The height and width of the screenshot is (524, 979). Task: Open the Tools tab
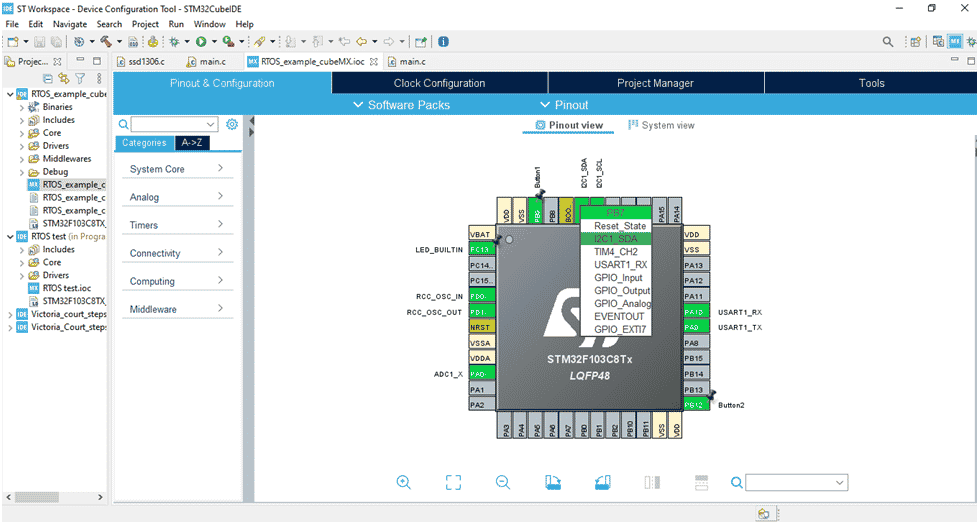pyautogui.click(x=871, y=83)
